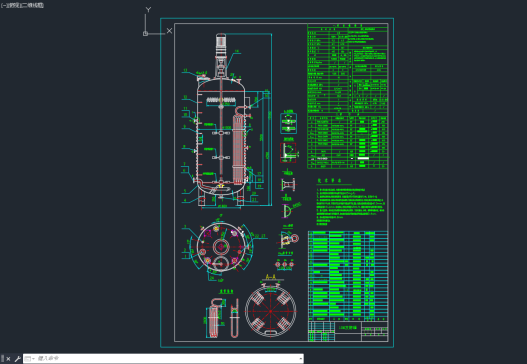Open command line customize wrench menu
The height and width of the screenshot is (364, 527).
coord(17,359)
